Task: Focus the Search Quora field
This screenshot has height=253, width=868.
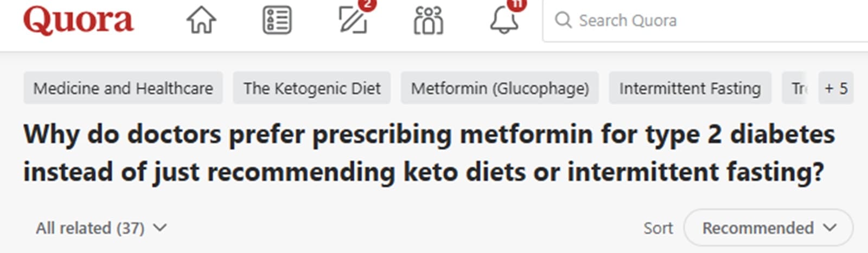Action: [x=705, y=21]
